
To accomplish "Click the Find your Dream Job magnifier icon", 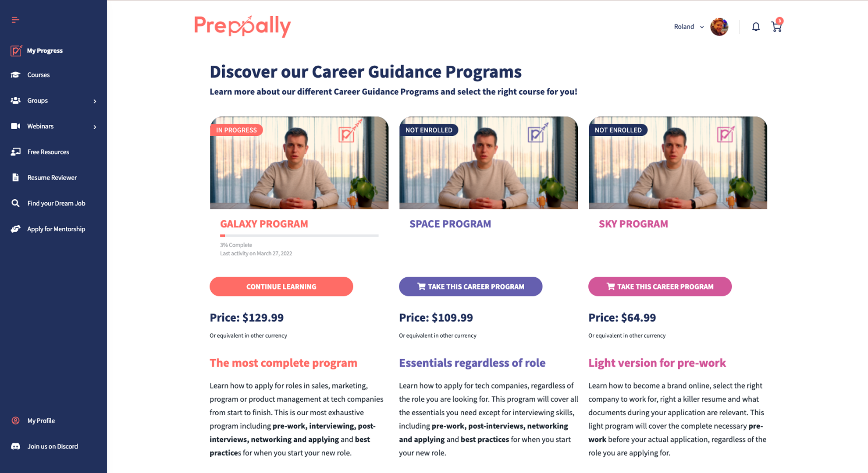I will [x=15, y=203].
